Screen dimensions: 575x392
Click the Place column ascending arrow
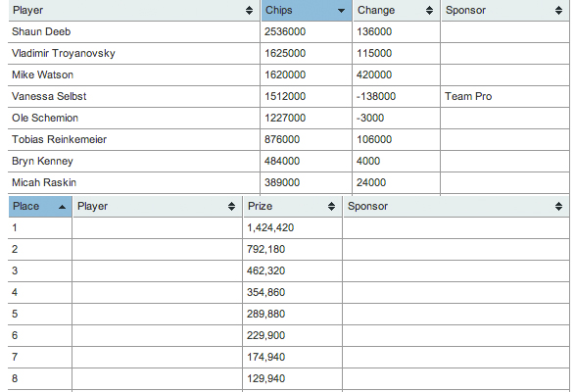click(x=62, y=207)
